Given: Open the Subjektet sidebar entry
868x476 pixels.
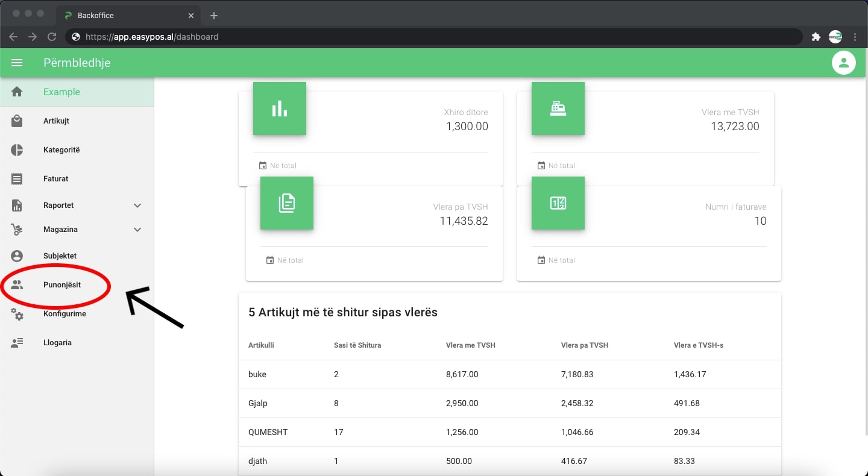Looking at the screenshot, I should [60, 256].
